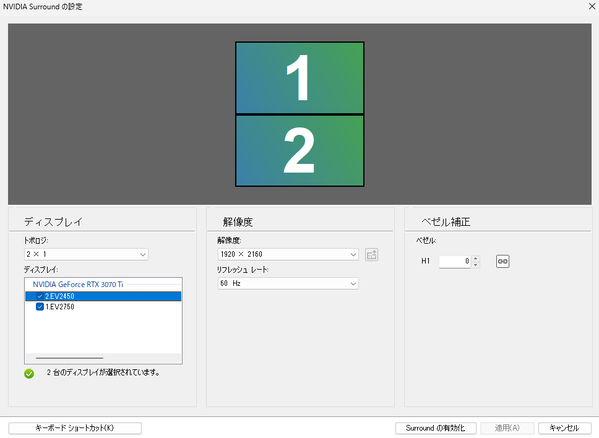The image size is (599, 438).
Task: Select the 1.EV2750 row in display list
Action: [x=103, y=307]
